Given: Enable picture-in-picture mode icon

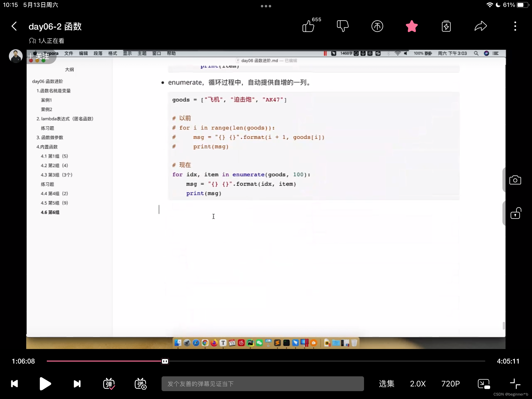Looking at the screenshot, I should pyautogui.click(x=484, y=384).
